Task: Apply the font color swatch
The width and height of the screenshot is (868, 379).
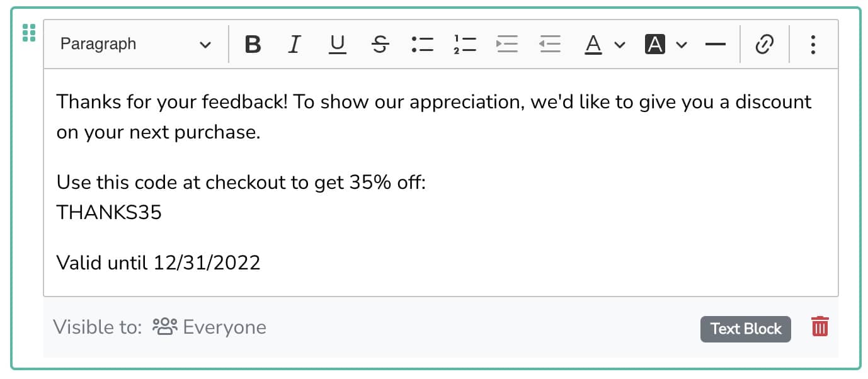Action: (x=593, y=45)
